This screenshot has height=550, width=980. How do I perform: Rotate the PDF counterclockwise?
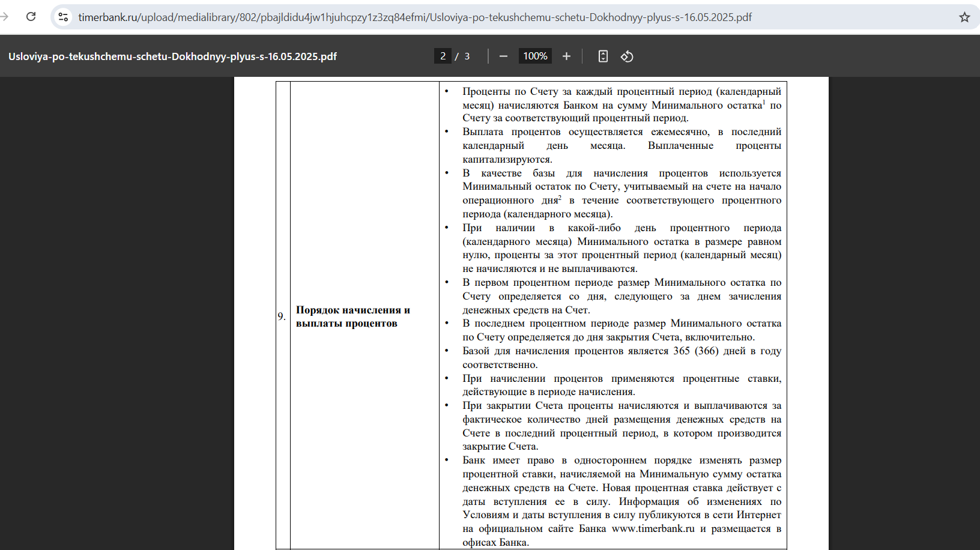(x=627, y=56)
